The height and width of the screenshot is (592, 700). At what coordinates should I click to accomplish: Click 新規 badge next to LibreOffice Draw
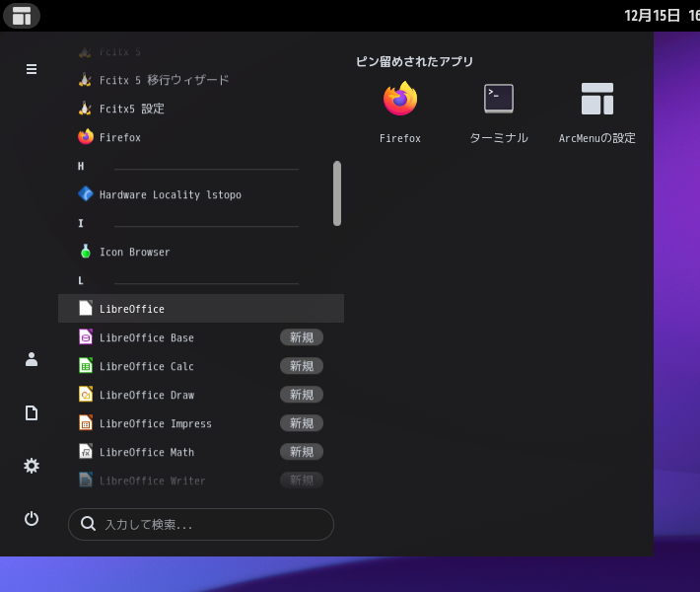302,395
